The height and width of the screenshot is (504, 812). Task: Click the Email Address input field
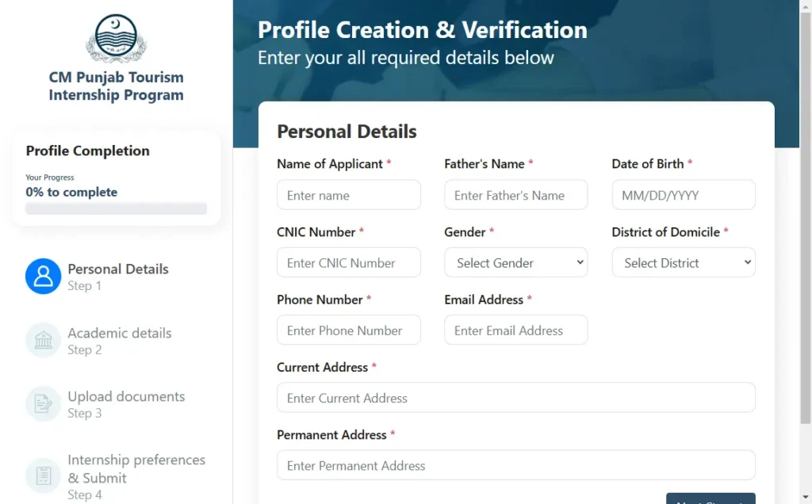(x=515, y=330)
